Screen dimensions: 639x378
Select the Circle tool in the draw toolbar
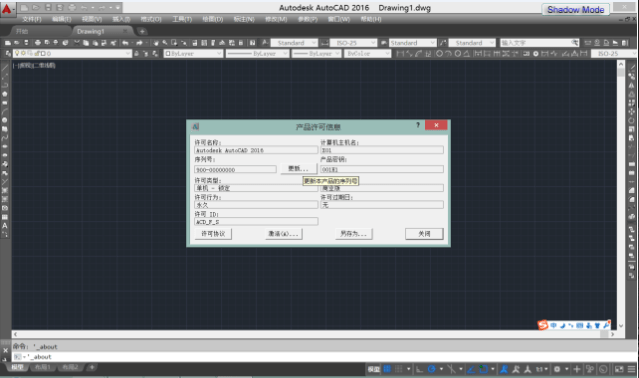point(5,121)
